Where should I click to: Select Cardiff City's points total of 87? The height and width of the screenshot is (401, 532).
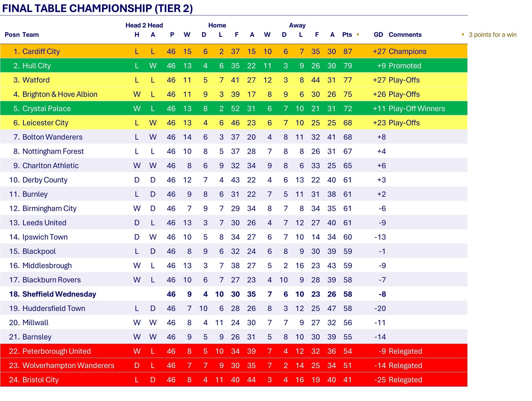347,51
